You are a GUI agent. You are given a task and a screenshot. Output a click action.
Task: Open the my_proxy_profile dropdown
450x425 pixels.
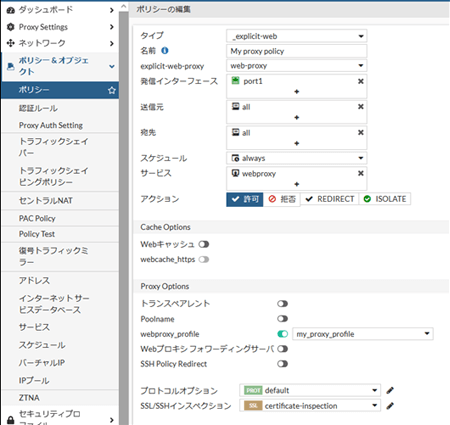pos(363,334)
